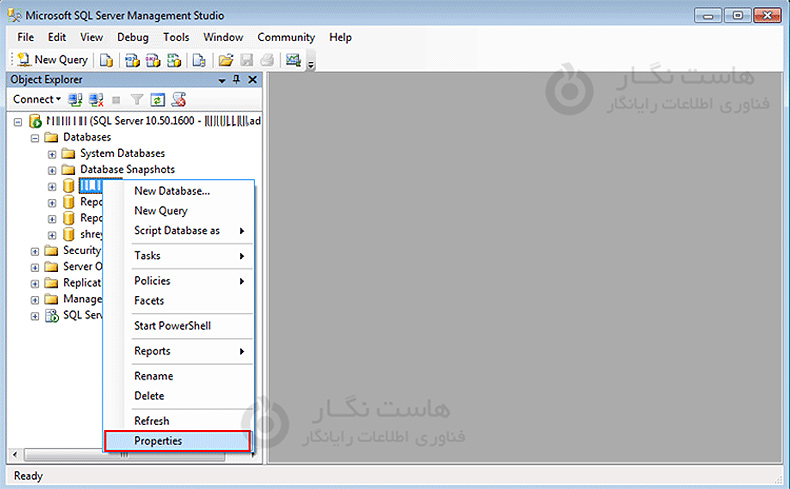
Task: Choose Start PowerShell in context menu
Action: (172, 326)
